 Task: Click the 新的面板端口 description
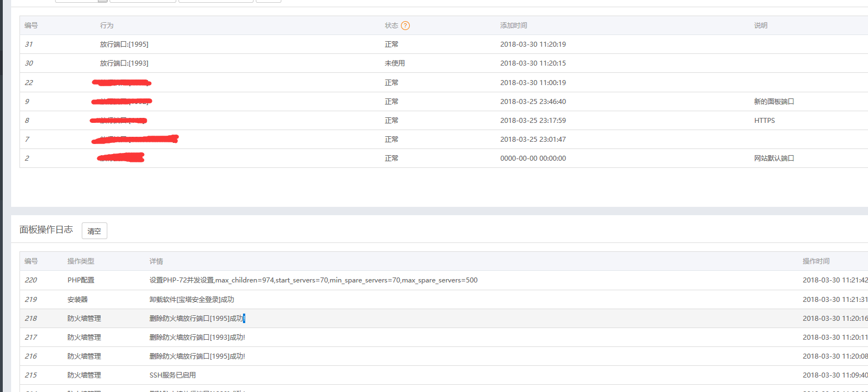774,101
